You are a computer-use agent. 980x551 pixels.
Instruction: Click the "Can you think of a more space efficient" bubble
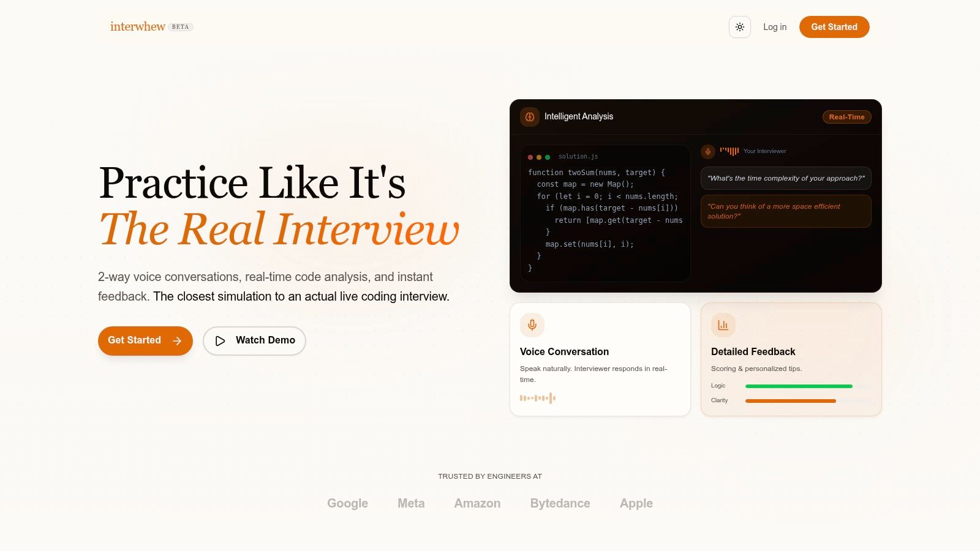pyautogui.click(x=786, y=211)
